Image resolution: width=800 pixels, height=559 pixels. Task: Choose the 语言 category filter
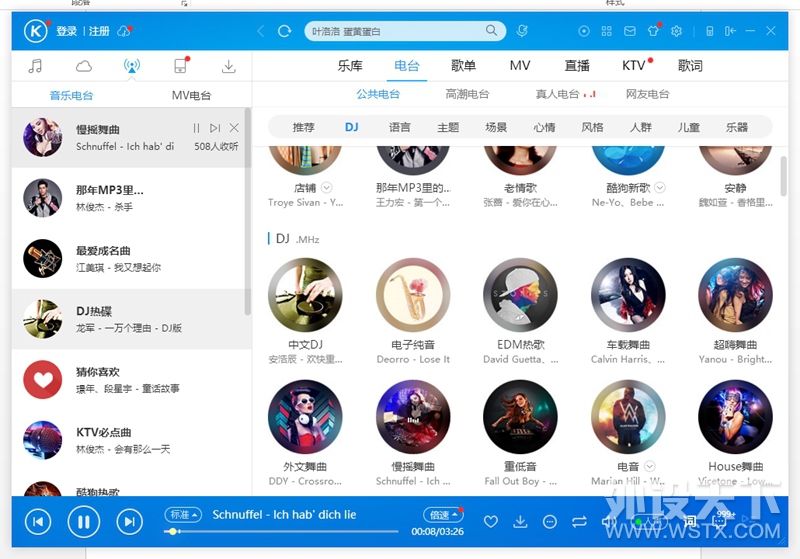(x=399, y=127)
